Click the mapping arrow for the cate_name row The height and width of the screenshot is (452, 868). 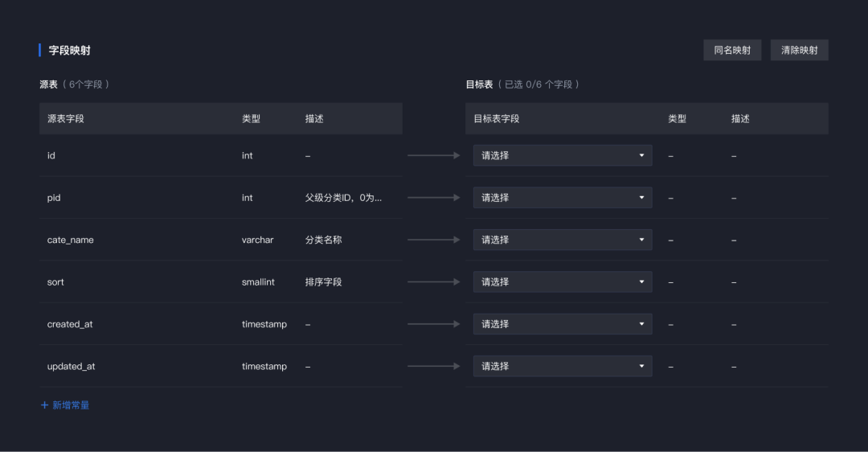[433, 240]
